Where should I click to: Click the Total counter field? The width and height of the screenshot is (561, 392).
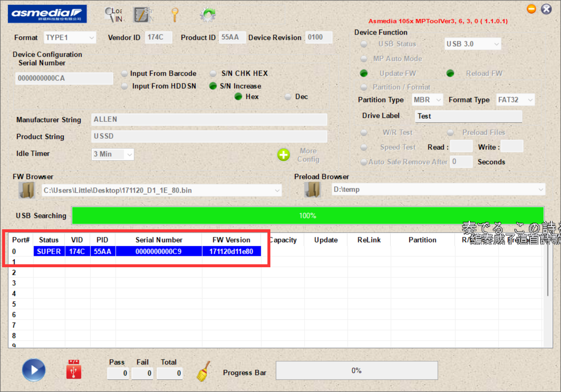[x=170, y=373]
